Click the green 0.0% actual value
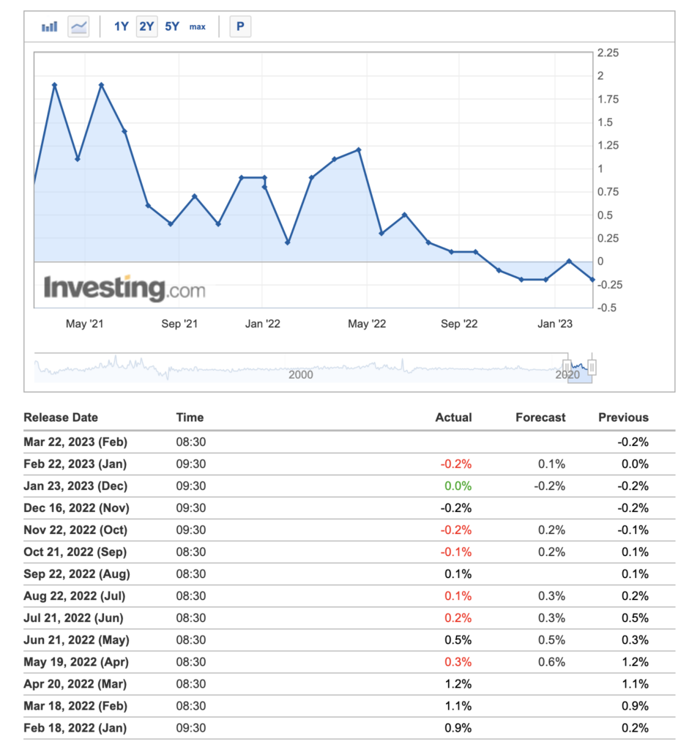The image size is (700, 750). click(458, 486)
